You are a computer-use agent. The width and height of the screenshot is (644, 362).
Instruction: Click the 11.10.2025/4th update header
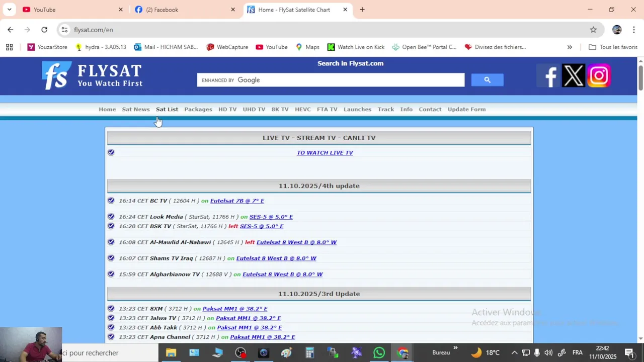coord(319,186)
